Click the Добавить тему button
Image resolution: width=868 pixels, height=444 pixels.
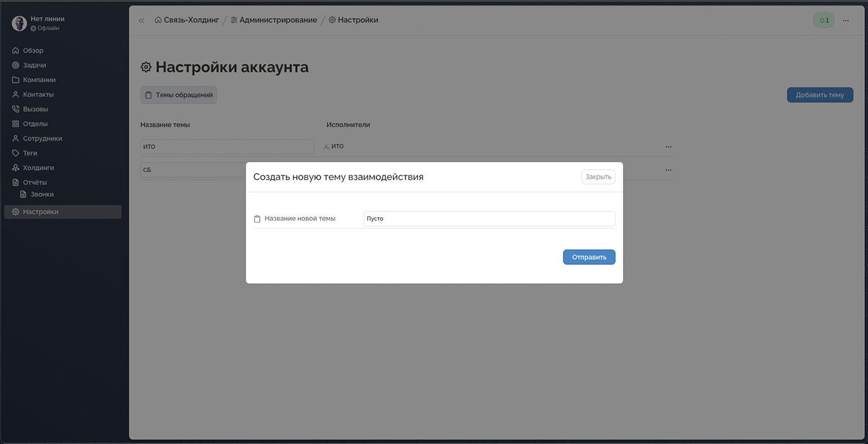tap(820, 94)
